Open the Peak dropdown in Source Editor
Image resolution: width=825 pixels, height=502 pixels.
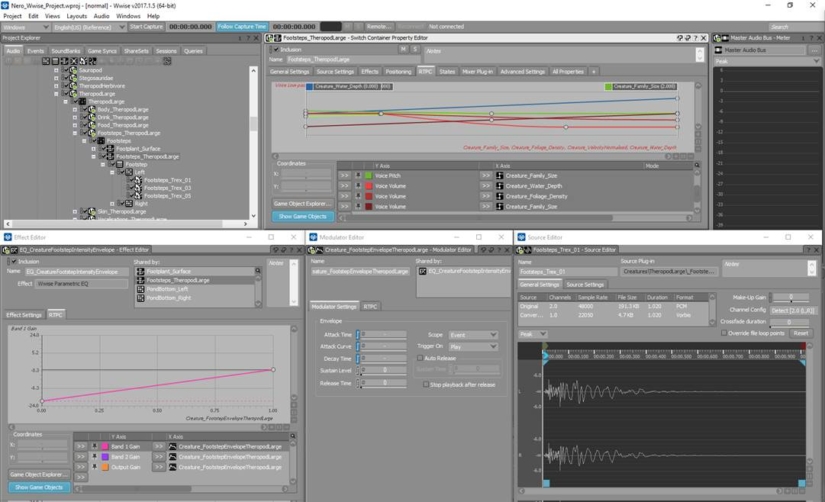(x=533, y=334)
